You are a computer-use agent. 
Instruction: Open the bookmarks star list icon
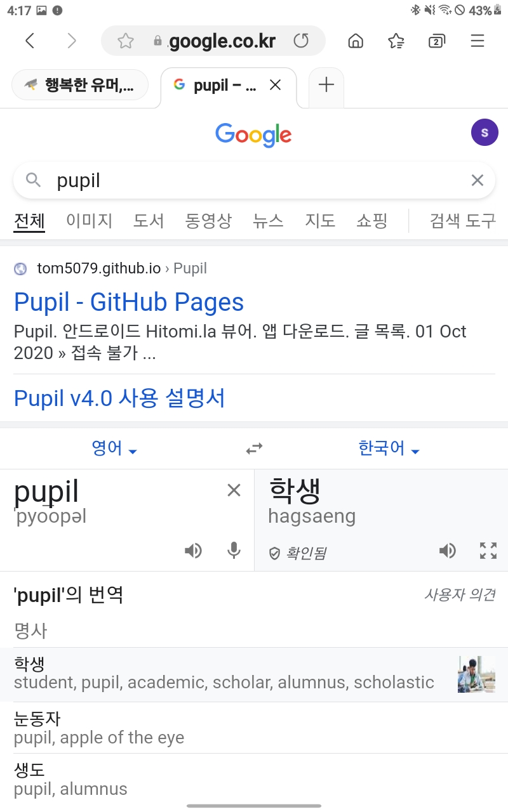[396, 41]
